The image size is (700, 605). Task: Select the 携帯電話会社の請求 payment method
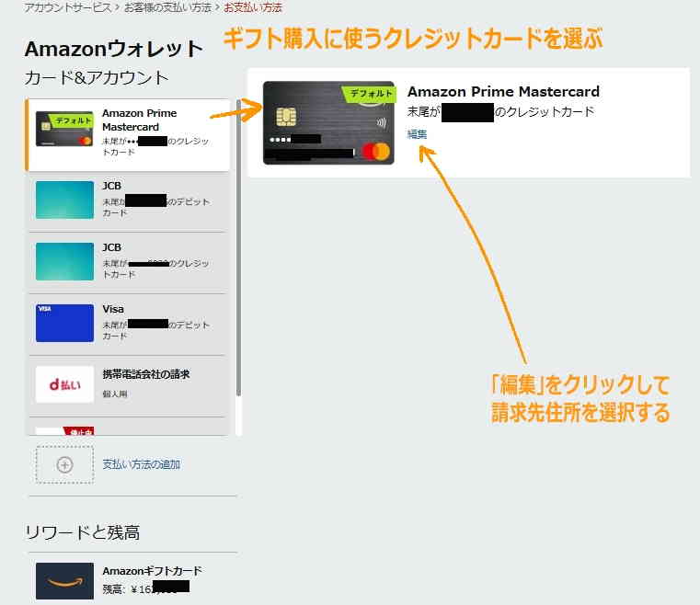[x=128, y=385]
